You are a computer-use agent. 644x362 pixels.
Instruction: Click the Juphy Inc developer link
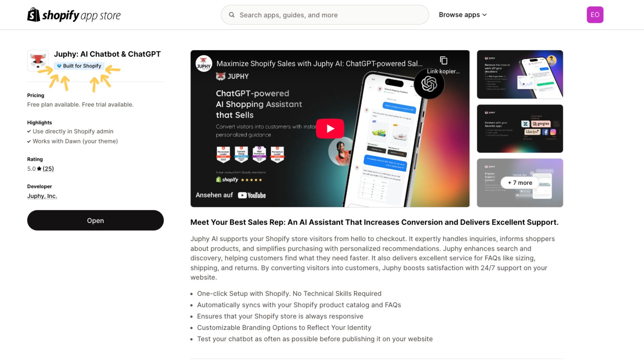(42, 196)
